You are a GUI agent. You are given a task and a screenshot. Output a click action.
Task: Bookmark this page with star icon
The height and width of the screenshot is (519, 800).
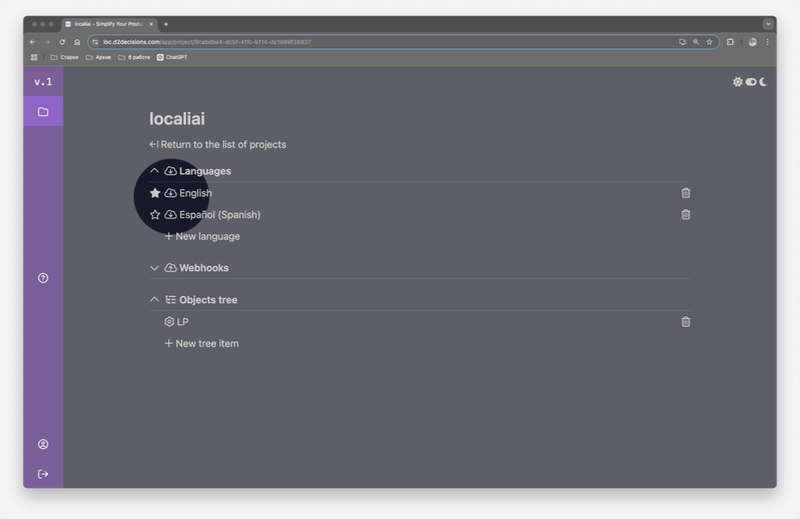coord(709,42)
